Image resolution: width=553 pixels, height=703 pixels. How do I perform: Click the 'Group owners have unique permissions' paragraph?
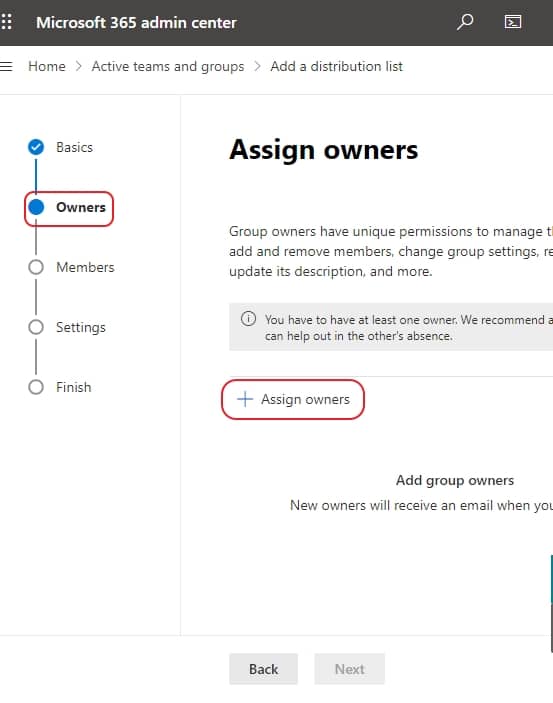coord(391,251)
